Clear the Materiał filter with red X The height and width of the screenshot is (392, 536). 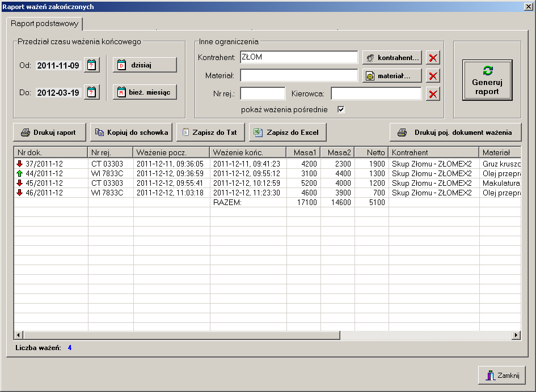click(x=433, y=76)
